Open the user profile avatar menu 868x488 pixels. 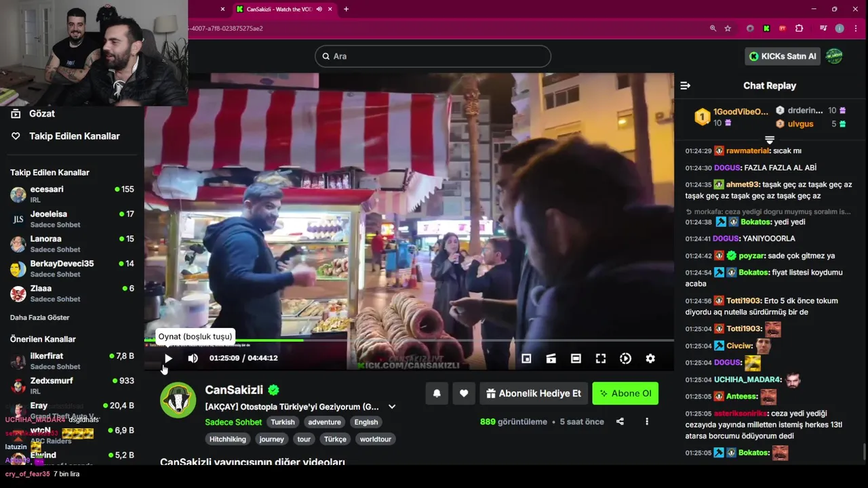(x=834, y=56)
